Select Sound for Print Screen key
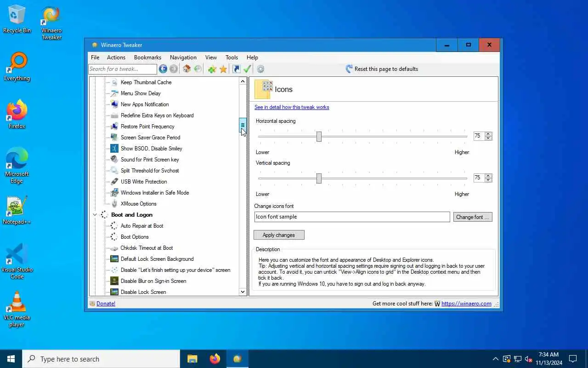The width and height of the screenshot is (588, 368). (150, 160)
